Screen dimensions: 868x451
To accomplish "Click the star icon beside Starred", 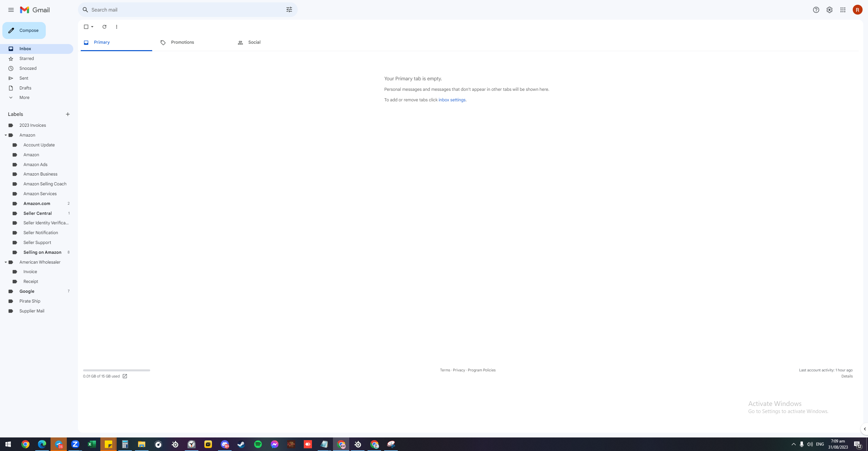I will (x=11, y=59).
